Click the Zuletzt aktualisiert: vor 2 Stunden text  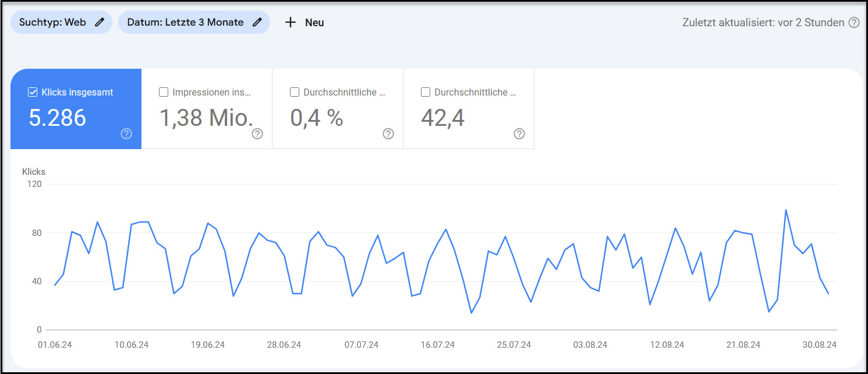click(x=763, y=23)
